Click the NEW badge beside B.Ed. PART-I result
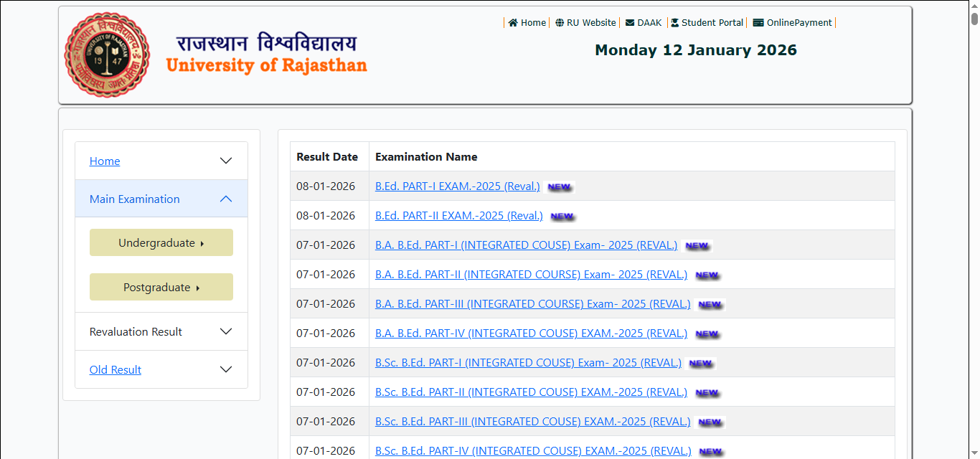This screenshot has height=459, width=980. 560,186
